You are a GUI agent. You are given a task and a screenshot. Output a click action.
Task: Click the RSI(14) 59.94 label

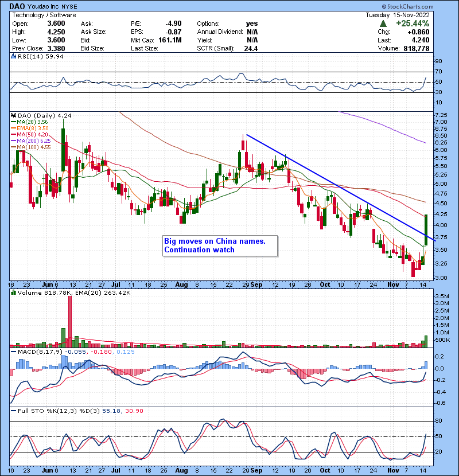coord(40,56)
